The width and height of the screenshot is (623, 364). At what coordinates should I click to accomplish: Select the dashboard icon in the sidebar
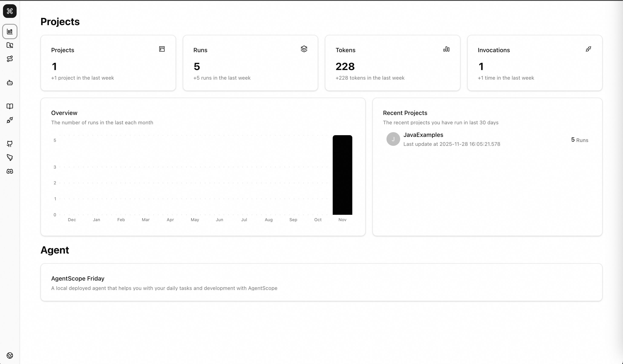(10, 31)
